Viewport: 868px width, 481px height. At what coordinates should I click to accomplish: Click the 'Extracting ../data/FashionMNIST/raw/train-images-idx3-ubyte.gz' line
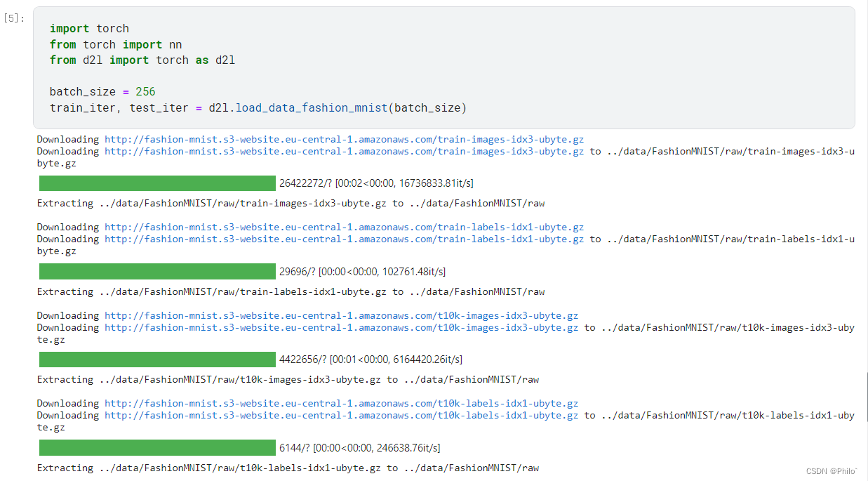point(291,203)
